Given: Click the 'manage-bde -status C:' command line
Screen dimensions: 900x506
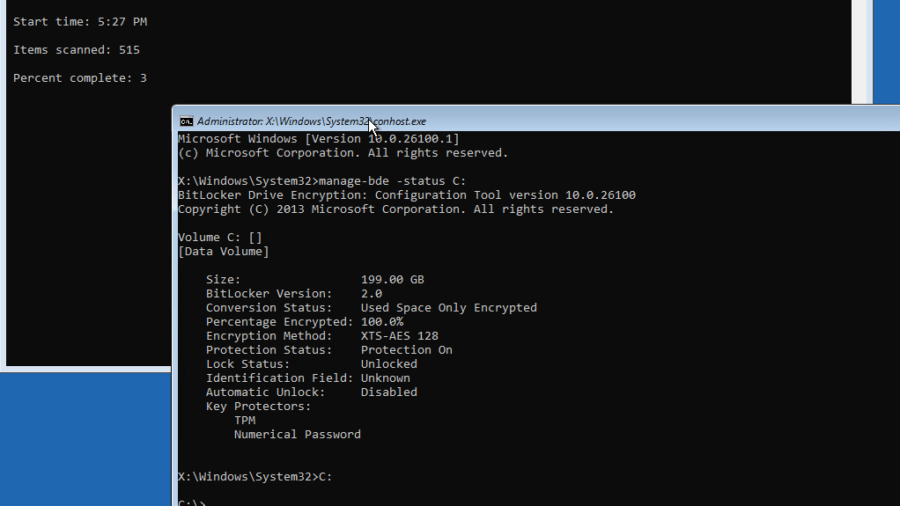Looking at the screenshot, I should point(322,181).
